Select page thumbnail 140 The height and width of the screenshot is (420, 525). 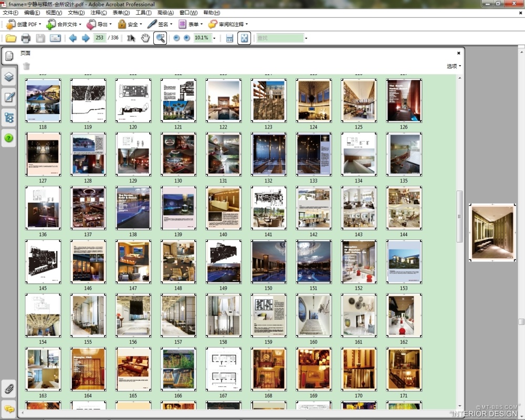click(x=223, y=207)
